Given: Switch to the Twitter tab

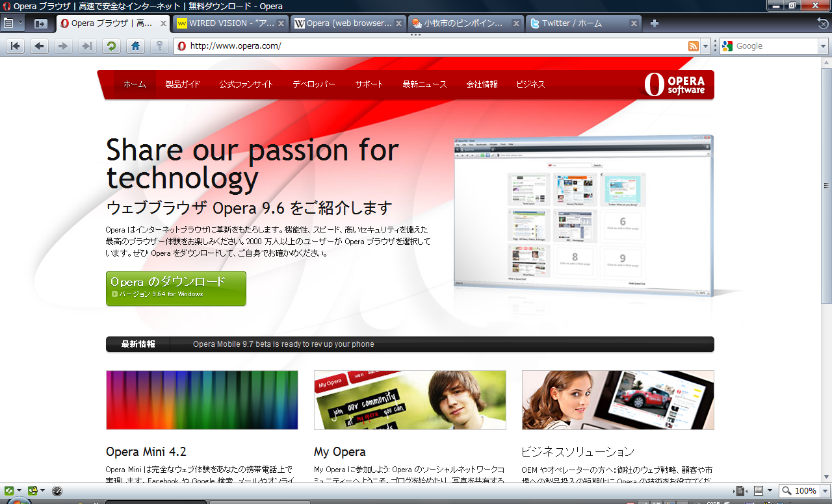Looking at the screenshot, I should [x=583, y=23].
